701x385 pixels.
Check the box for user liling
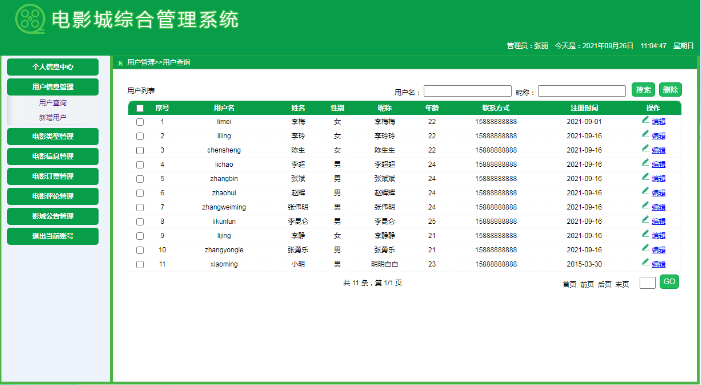tap(140, 136)
